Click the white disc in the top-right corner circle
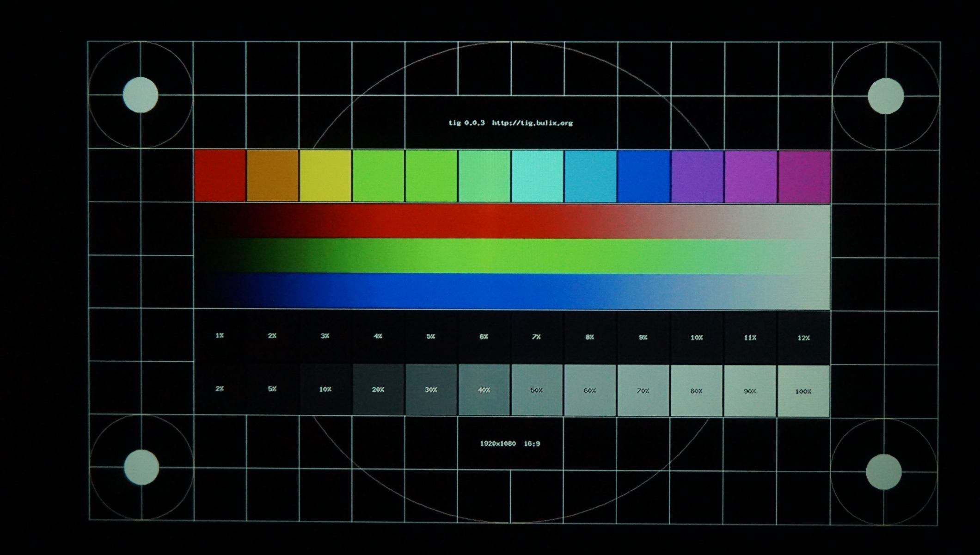The width and height of the screenshot is (980, 555). (886, 96)
